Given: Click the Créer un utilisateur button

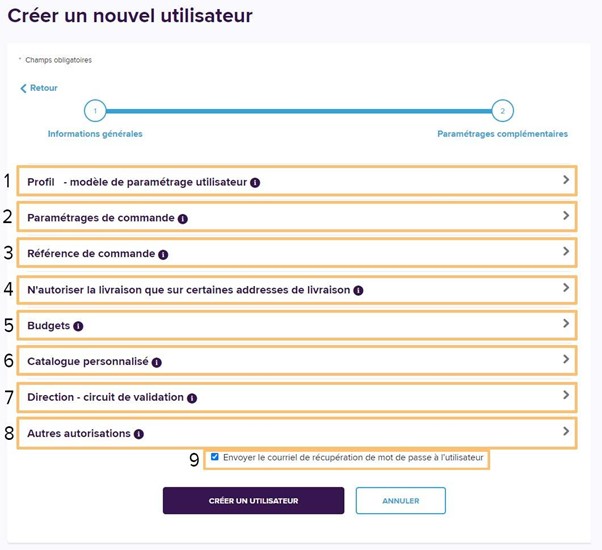Looking at the screenshot, I should point(253,500).
